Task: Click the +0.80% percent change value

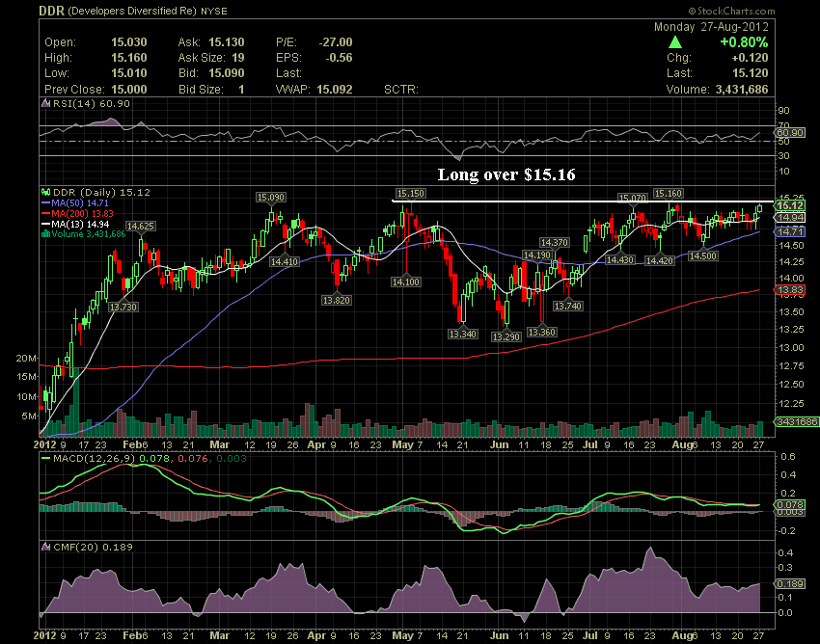Action: coord(744,41)
